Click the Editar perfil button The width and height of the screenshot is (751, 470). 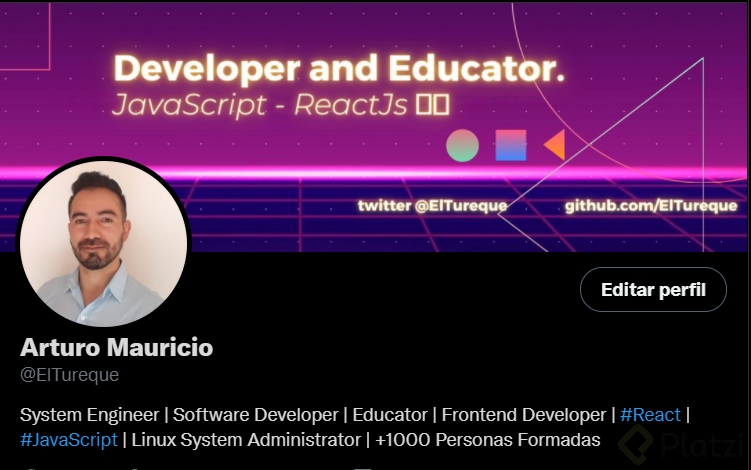pos(653,289)
